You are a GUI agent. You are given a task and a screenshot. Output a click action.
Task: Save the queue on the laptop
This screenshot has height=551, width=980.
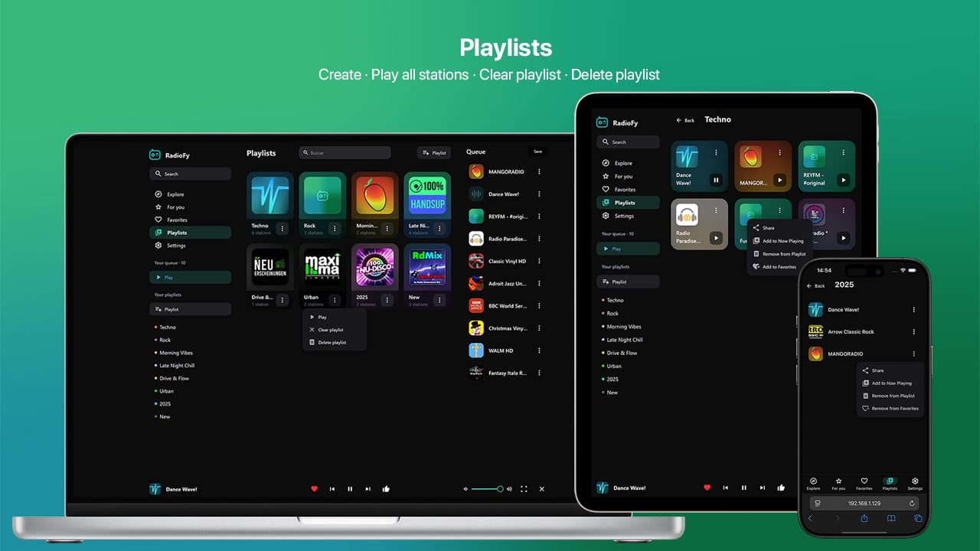pos(537,152)
